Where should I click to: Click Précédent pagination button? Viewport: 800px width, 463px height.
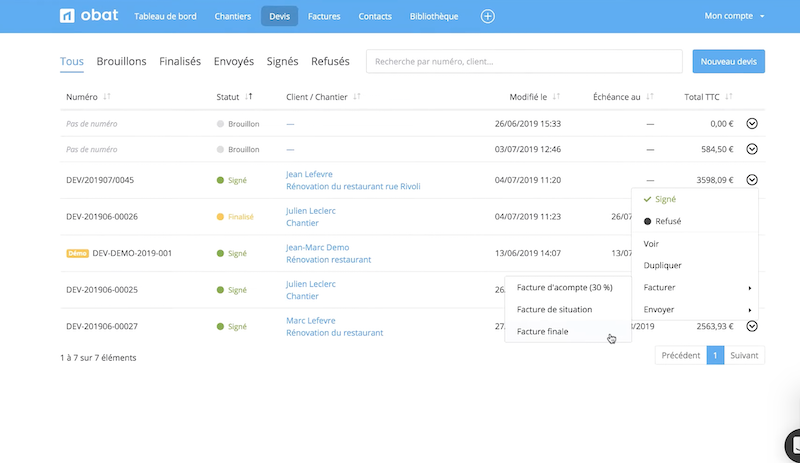[x=681, y=355]
